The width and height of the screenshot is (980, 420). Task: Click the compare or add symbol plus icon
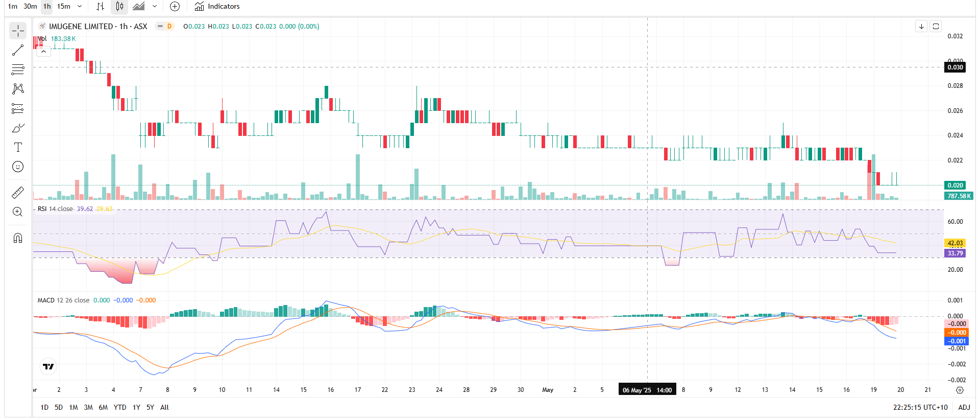coord(175,6)
